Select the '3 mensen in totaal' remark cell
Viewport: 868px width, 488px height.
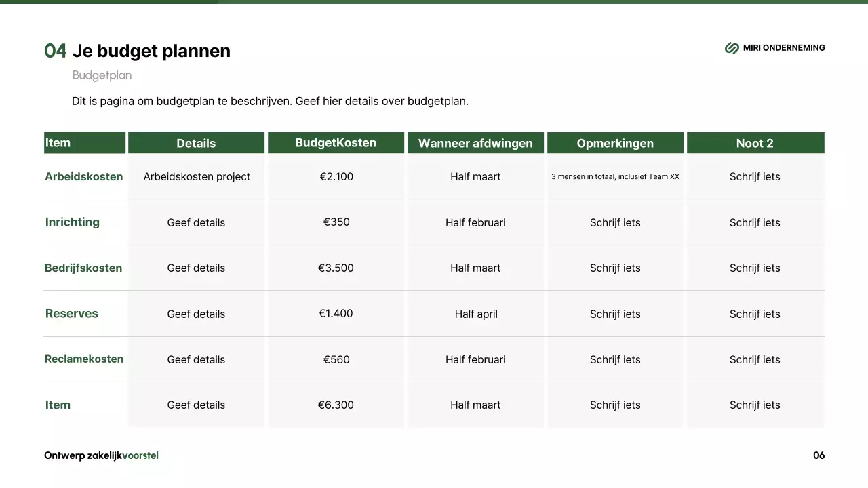pos(615,177)
